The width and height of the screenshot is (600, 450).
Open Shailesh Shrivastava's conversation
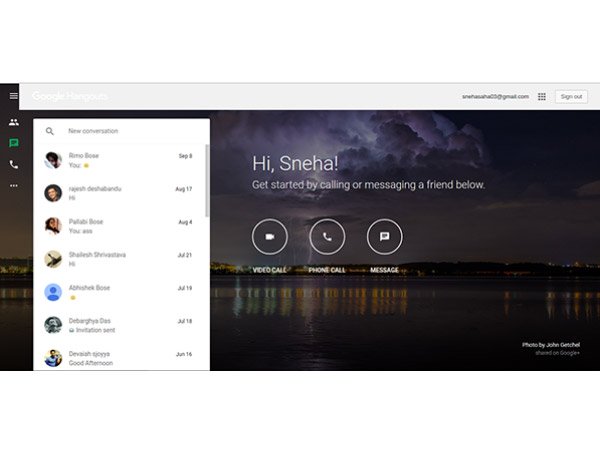120,259
